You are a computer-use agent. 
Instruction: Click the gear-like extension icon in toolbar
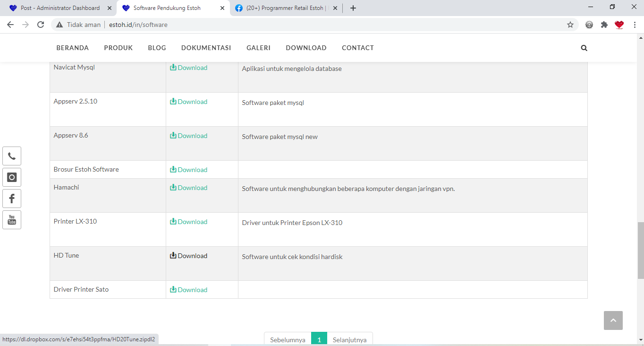[589, 25]
